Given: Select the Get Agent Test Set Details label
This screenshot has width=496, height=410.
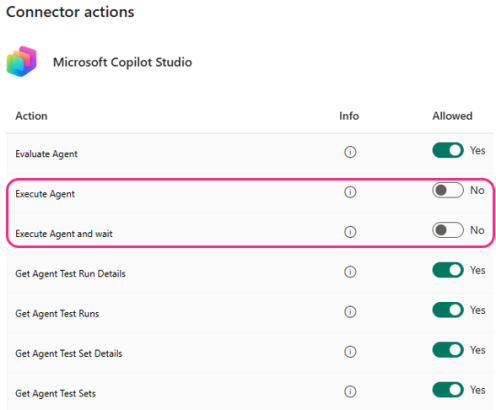Looking at the screenshot, I should [69, 354].
